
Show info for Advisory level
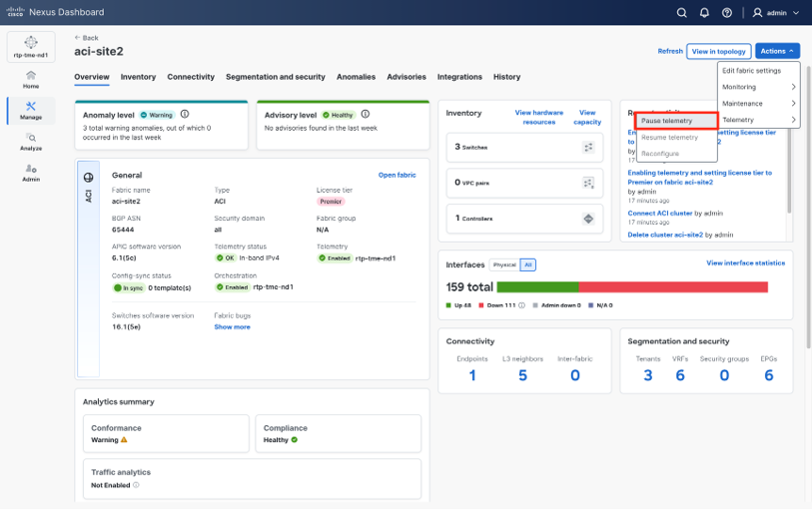click(x=366, y=115)
